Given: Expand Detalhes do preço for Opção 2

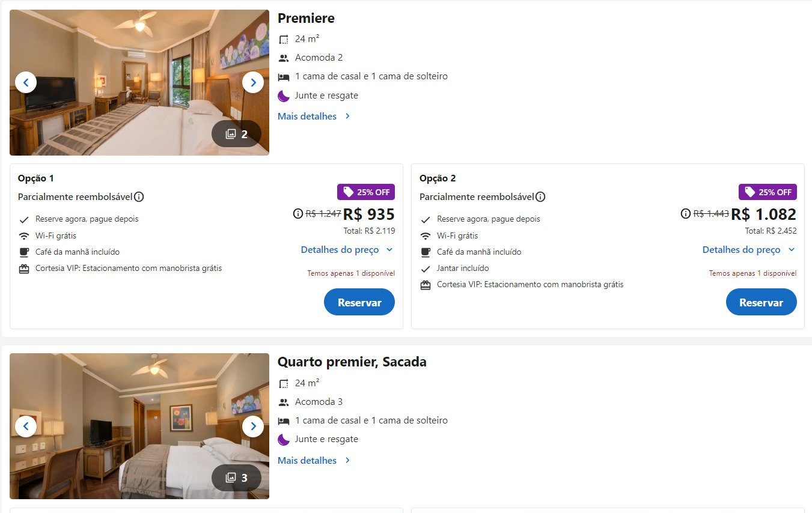Looking at the screenshot, I should point(749,250).
